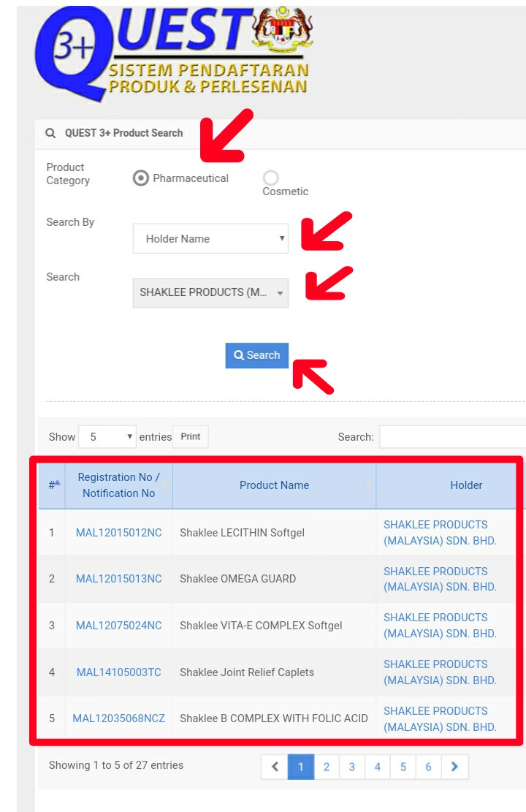Viewport: 526px width, 812px height.
Task: Select pagination page 4
Action: pyautogui.click(x=378, y=767)
